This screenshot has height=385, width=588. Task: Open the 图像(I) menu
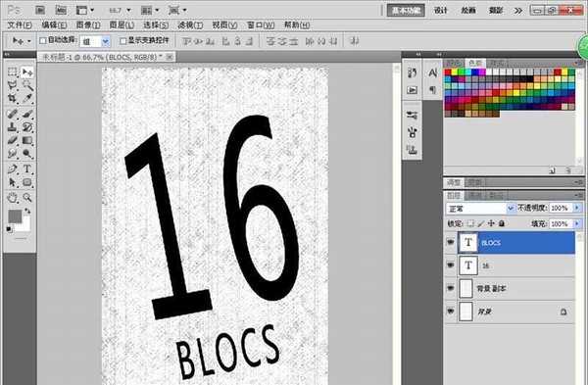click(88, 25)
